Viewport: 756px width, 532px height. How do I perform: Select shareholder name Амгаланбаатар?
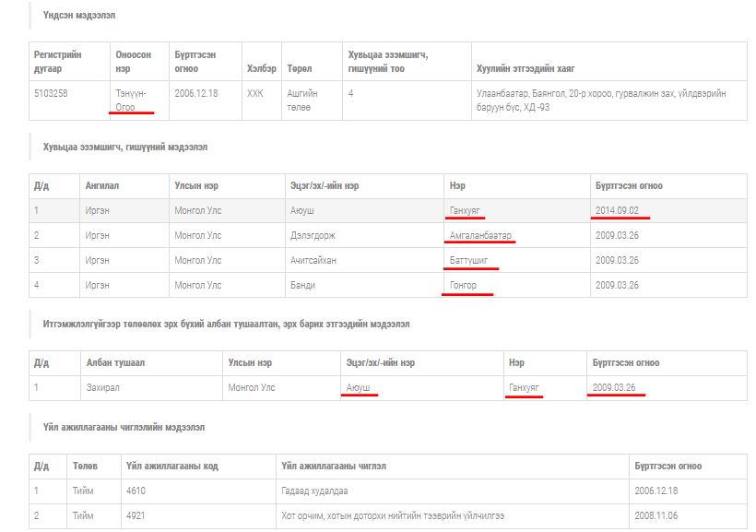click(x=479, y=235)
